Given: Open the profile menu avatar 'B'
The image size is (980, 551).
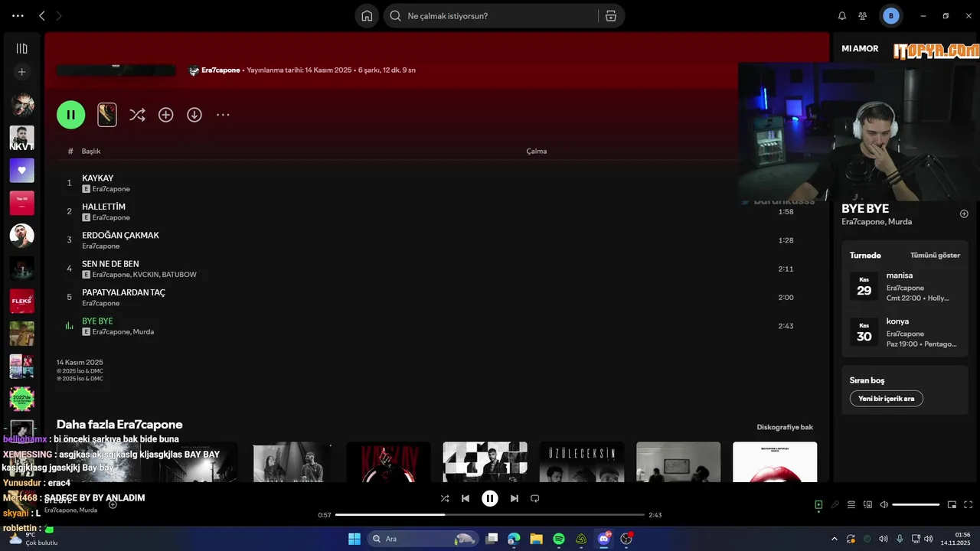Looking at the screenshot, I should (x=890, y=16).
